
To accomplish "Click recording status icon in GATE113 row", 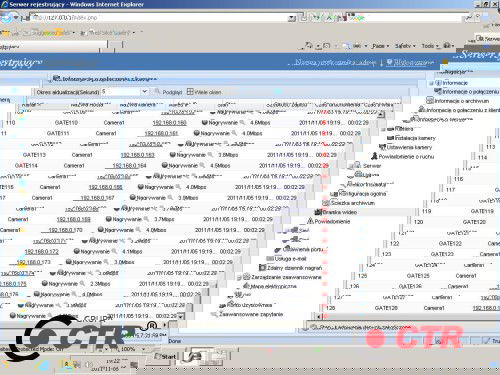I will coord(173,155).
